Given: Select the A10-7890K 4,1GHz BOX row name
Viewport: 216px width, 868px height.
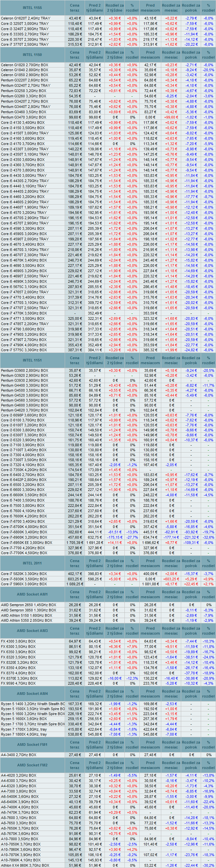Looking at the screenshot, I should 21,860.
